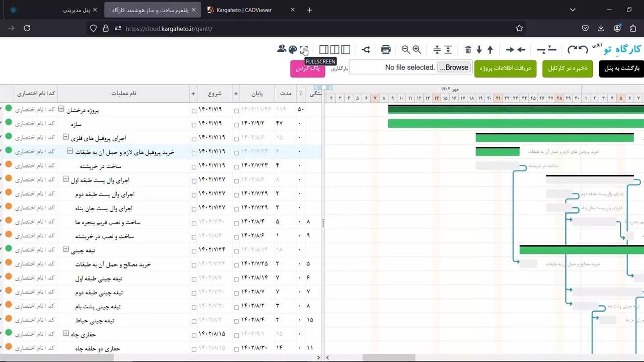The width and height of the screenshot is (644, 362).
Task: Collapse the حفاری چاه task group
Action: tap(65, 333)
